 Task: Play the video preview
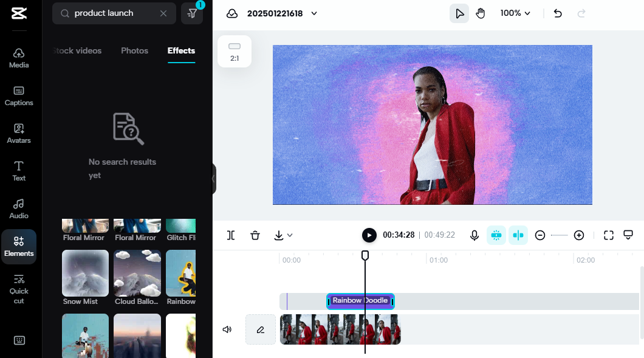(369, 235)
